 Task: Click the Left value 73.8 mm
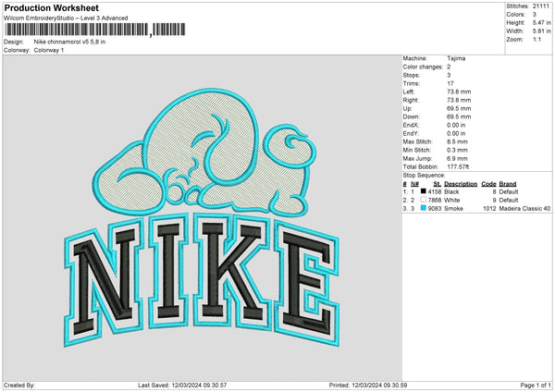click(x=459, y=92)
